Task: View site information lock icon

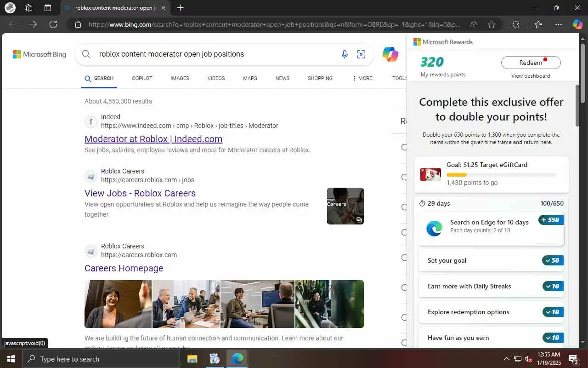Action: click(78, 24)
